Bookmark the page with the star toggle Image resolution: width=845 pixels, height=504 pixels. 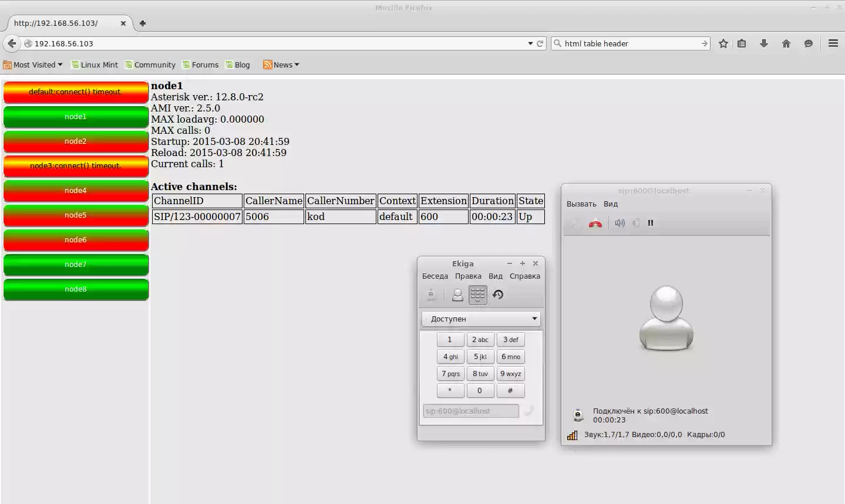coord(723,43)
